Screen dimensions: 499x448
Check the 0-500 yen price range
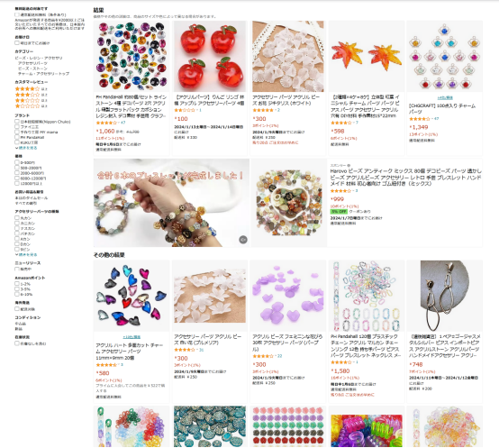17,162
